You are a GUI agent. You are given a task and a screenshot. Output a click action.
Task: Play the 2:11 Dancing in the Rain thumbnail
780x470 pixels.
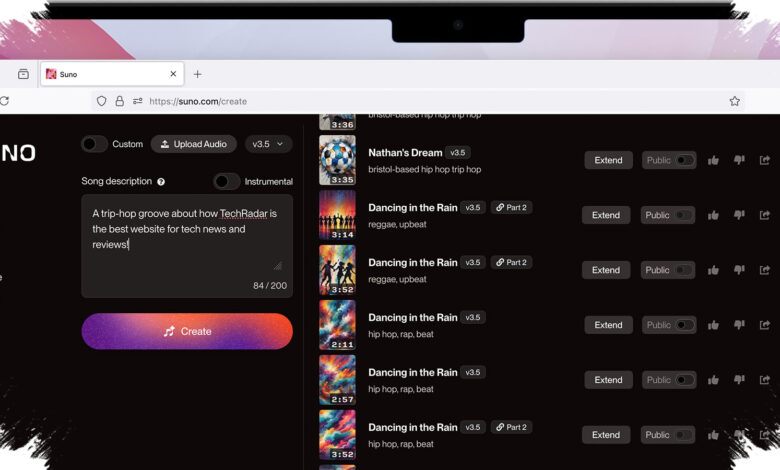[x=337, y=325]
